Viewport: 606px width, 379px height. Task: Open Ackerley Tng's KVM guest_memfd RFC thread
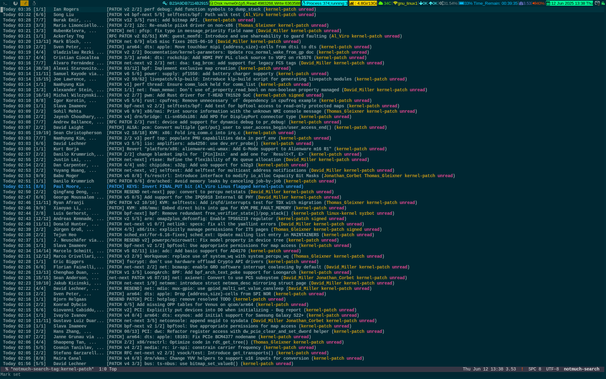(x=202, y=36)
